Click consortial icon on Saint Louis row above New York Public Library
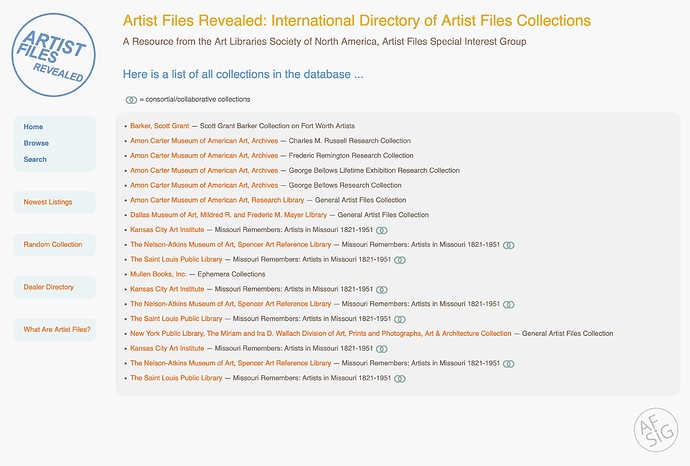This screenshot has height=466, width=690. point(400,319)
